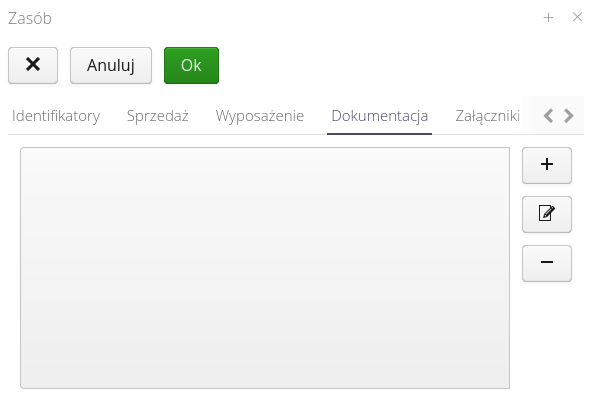Open the Sprzedaż tab
This screenshot has width=593, height=409.
[158, 116]
